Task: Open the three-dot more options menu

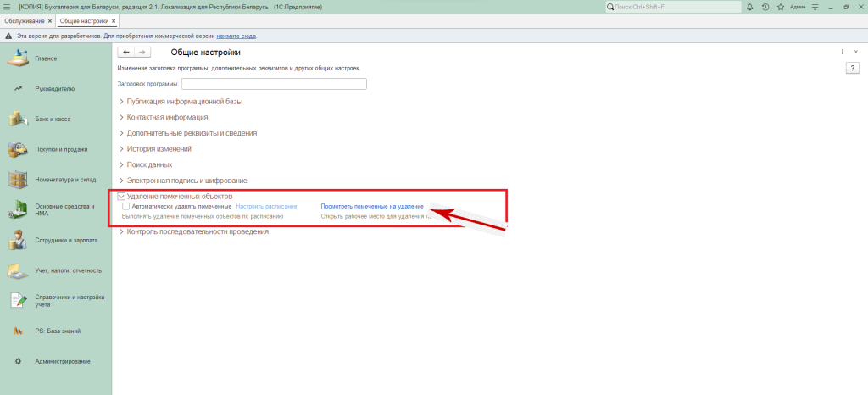Action: [x=841, y=53]
